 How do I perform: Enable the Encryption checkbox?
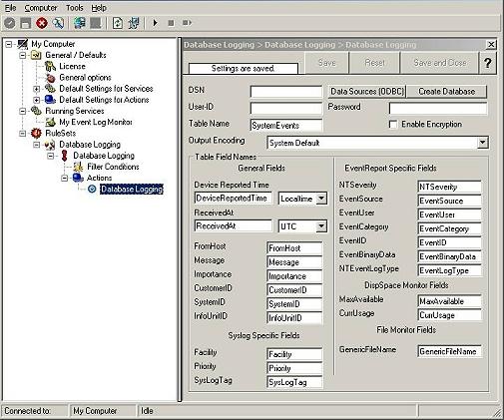[393, 125]
